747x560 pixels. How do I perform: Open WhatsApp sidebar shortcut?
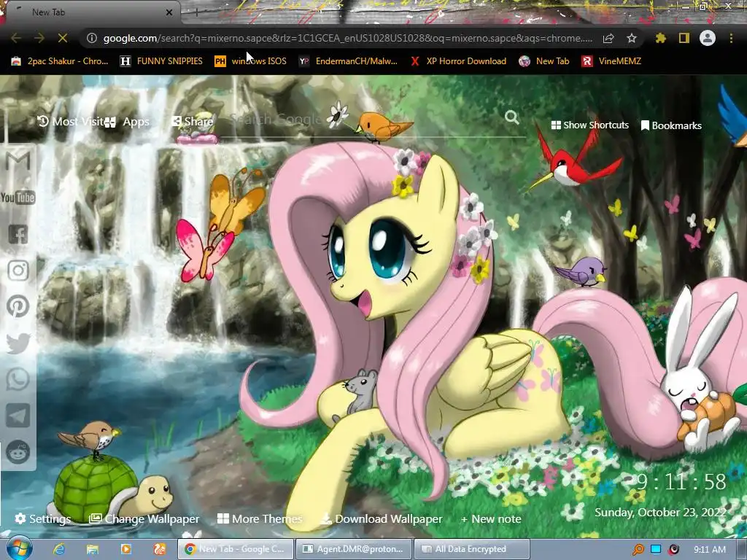tap(18, 379)
